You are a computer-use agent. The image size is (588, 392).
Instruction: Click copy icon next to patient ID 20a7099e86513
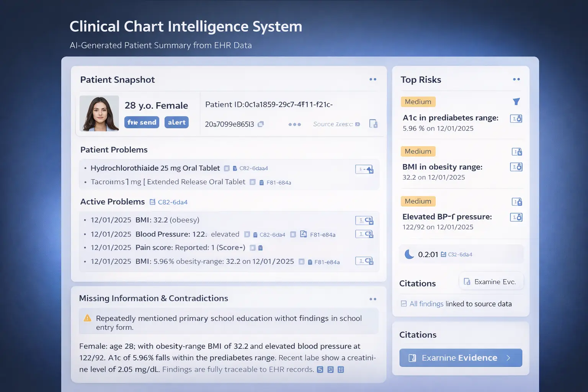click(x=261, y=124)
